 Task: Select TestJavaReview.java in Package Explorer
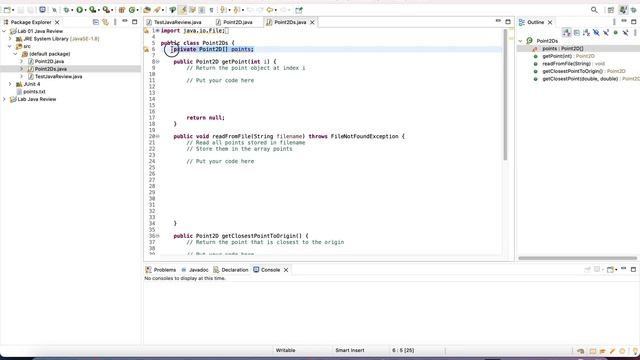pos(58,76)
